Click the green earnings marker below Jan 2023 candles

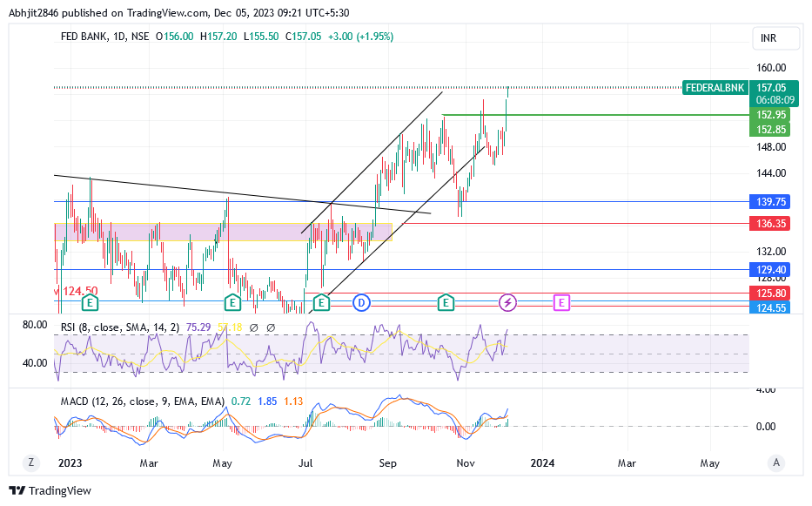coord(91,302)
